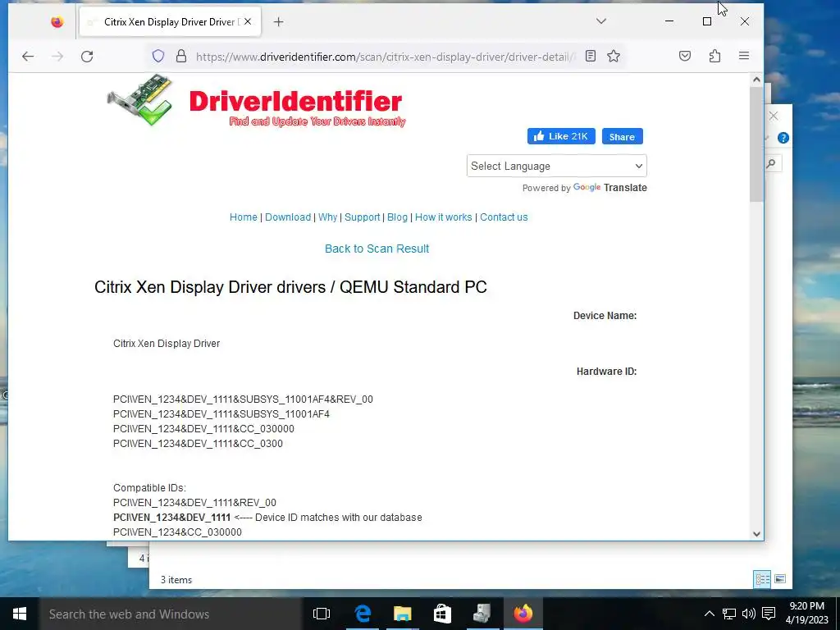Open Save to Pocket icon

685,56
